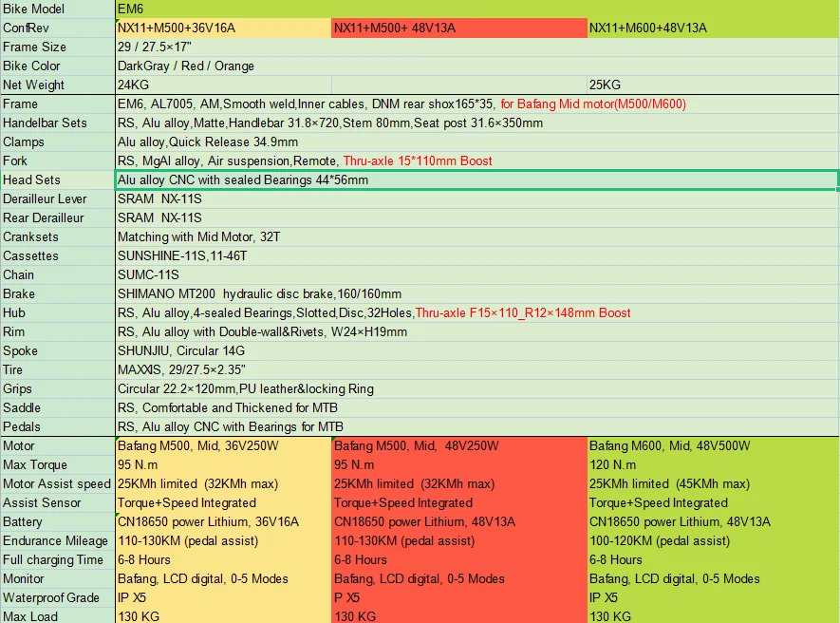Click the SUNSHINE-11S,11-46T cassette cell
The height and width of the screenshot is (623, 840).
(477, 255)
